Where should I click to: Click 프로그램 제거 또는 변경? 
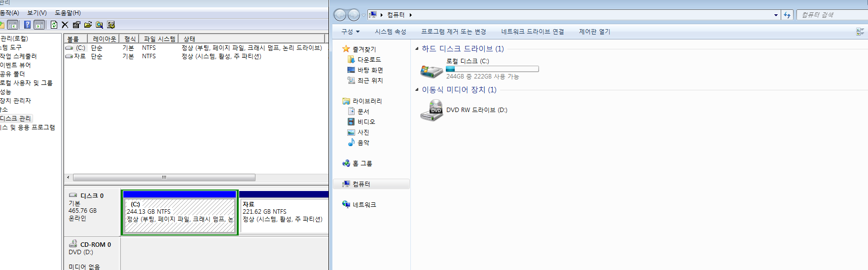[x=454, y=32]
